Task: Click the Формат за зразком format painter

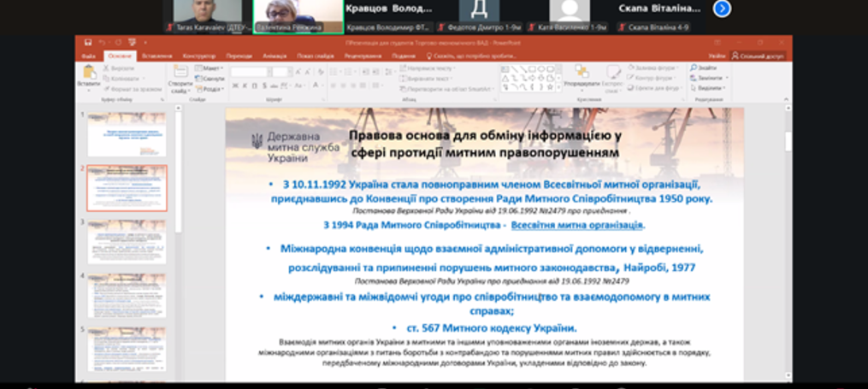Action: (x=133, y=88)
